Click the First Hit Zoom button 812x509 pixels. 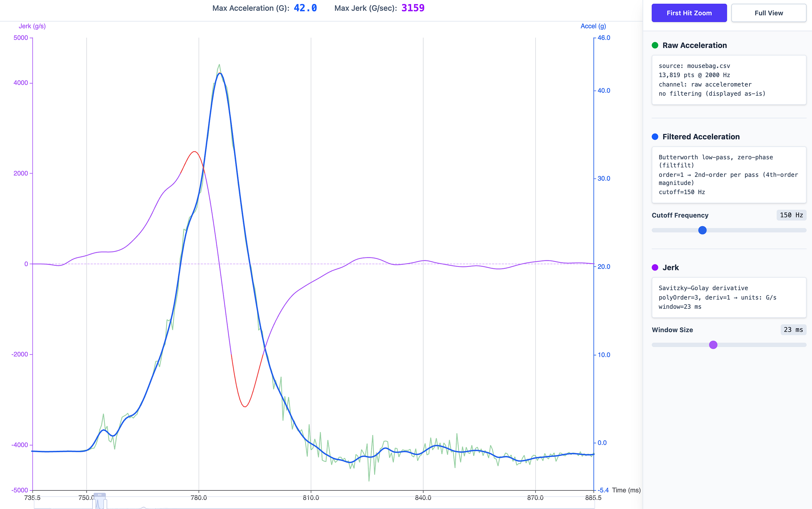pyautogui.click(x=689, y=13)
